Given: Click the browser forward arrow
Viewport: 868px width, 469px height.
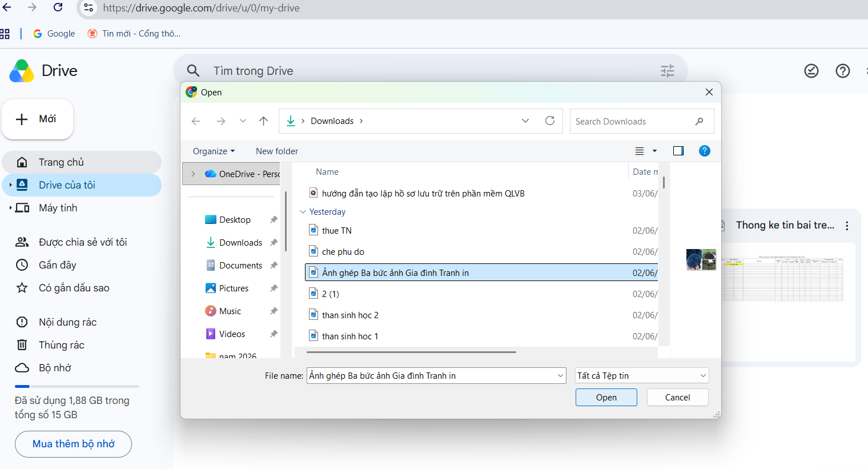Looking at the screenshot, I should pyautogui.click(x=32, y=7).
